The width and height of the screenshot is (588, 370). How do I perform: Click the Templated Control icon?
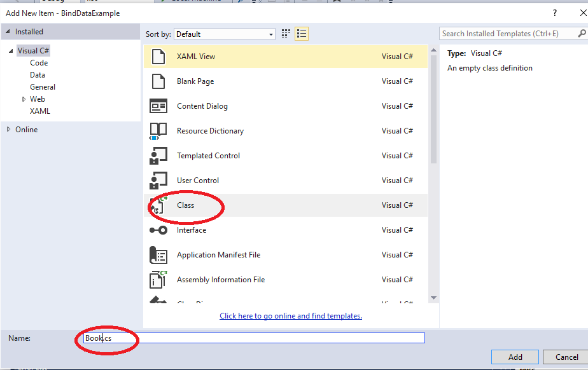(158, 155)
